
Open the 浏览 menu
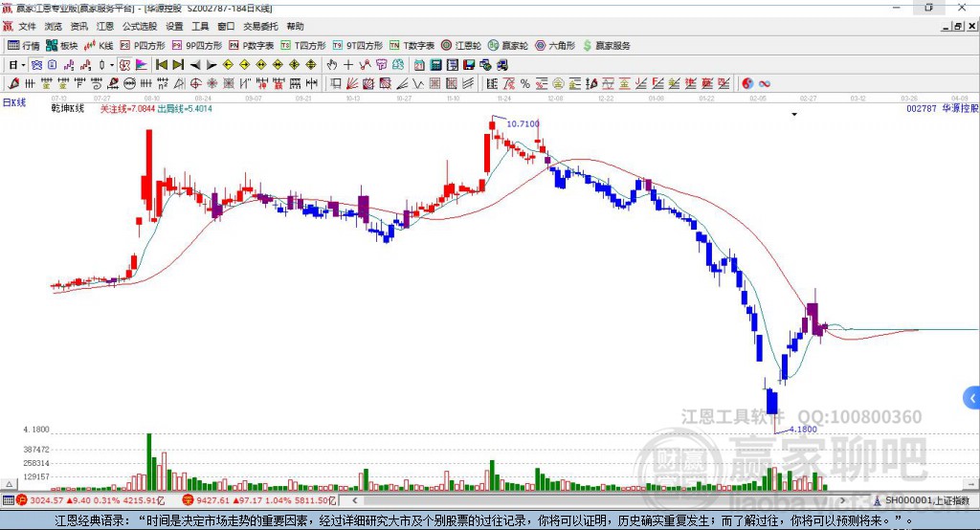tap(54, 26)
